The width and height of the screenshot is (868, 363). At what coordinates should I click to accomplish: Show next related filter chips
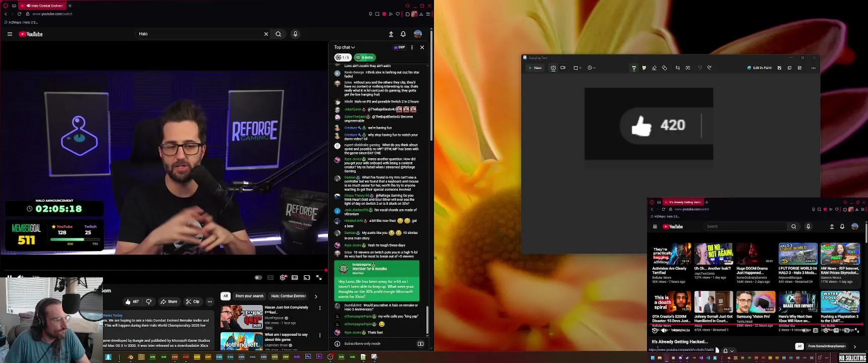[316, 296]
